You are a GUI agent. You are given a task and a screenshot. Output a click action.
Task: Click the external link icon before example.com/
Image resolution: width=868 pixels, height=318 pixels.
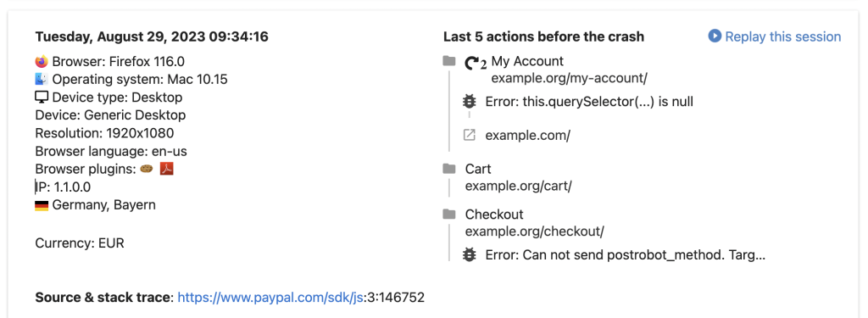coord(470,135)
